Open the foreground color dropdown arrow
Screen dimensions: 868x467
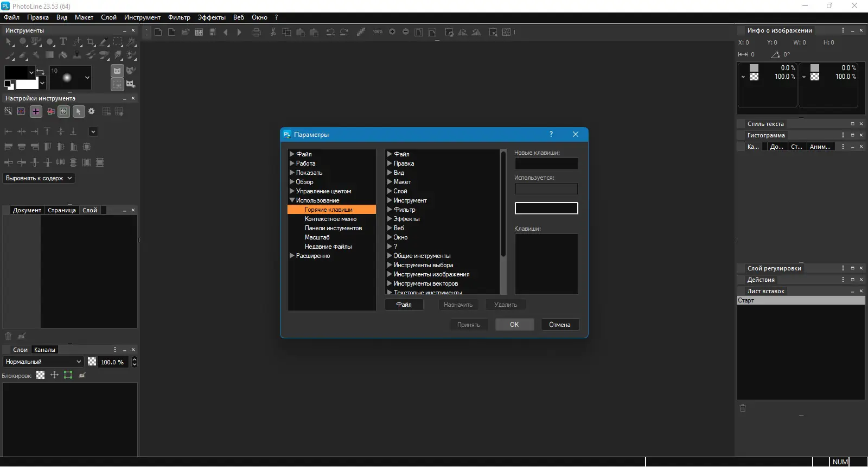point(31,72)
